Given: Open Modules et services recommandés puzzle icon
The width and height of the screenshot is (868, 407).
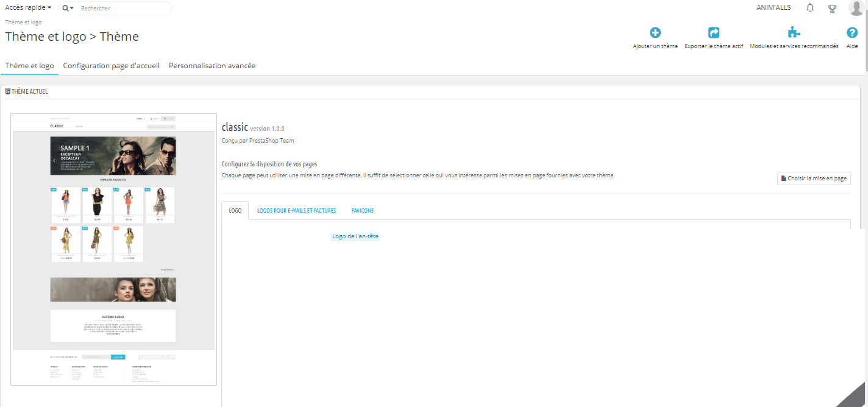Looking at the screenshot, I should click(794, 33).
